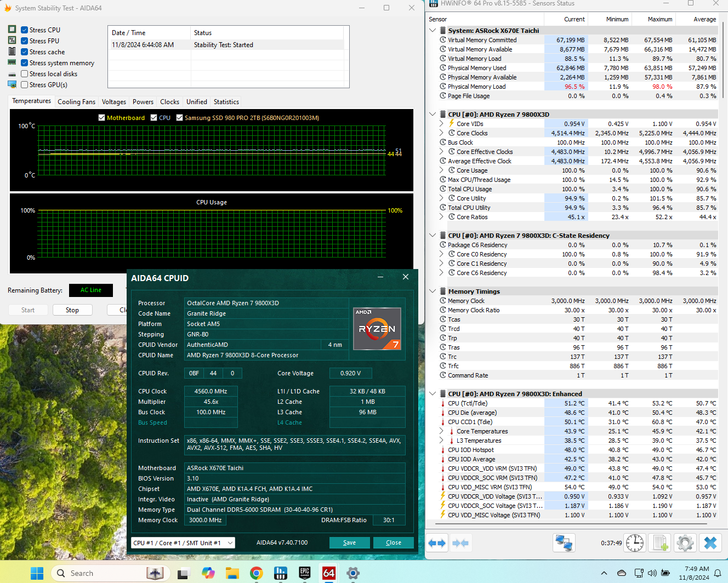The height and width of the screenshot is (583, 728).
Task: Uncheck the Stress system memory checkbox
Action: coord(25,63)
